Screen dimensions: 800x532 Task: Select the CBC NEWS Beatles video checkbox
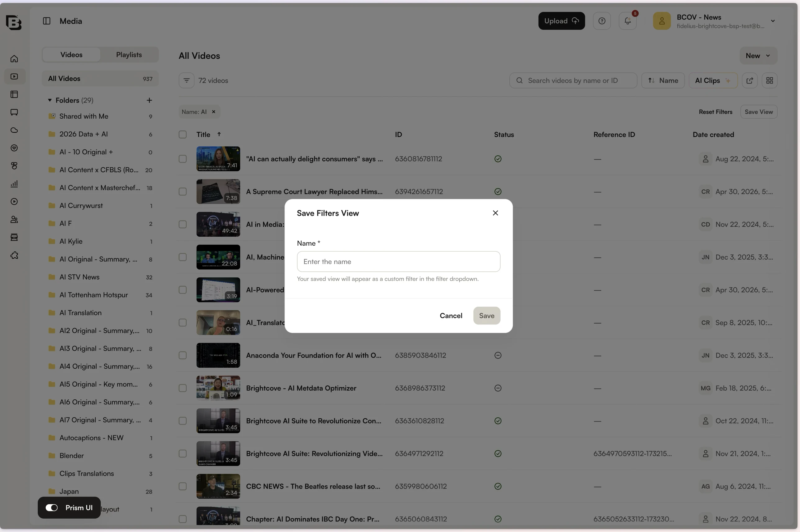[183, 486]
